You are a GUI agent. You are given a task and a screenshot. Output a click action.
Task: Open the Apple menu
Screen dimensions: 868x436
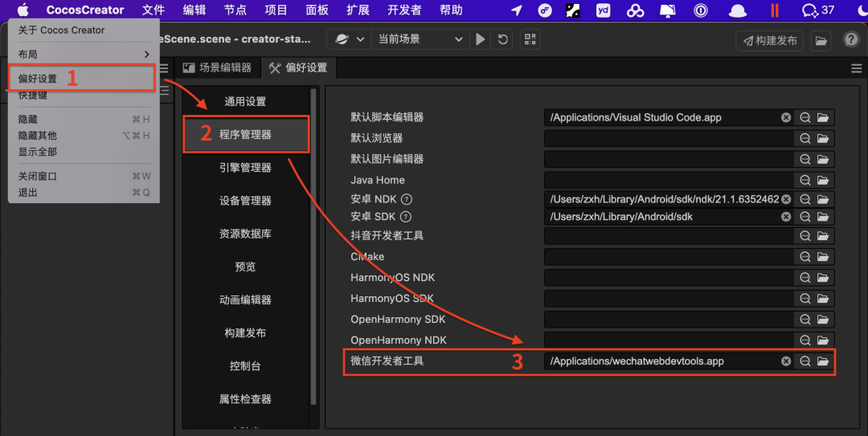coord(23,10)
